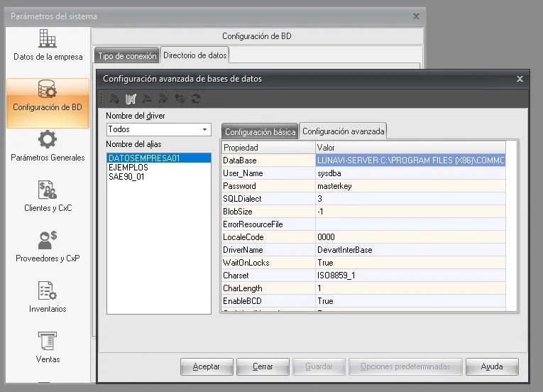543x392 pixels.
Task: Click CharLength value 1
Action: coord(410,288)
